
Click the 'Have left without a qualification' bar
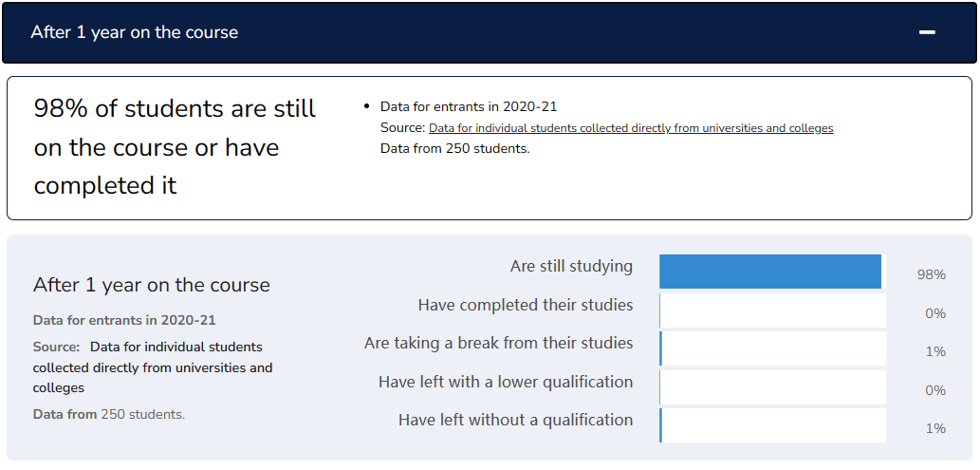coord(772,425)
